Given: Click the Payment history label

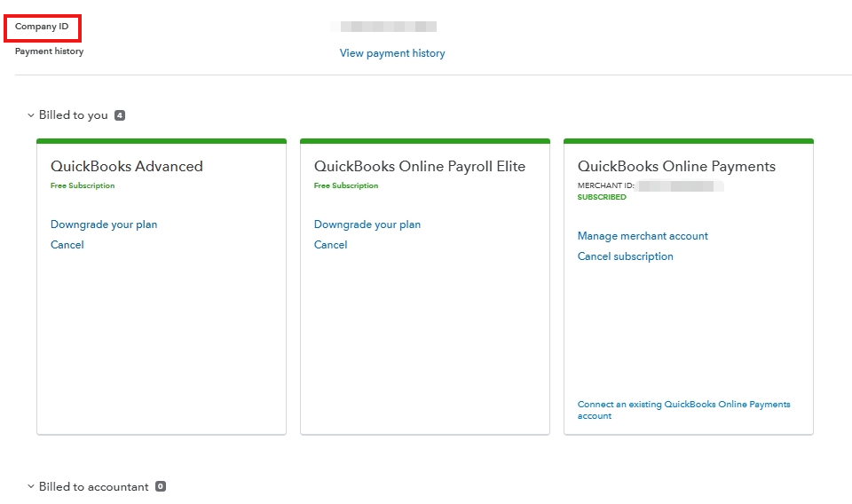Looking at the screenshot, I should click(50, 51).
